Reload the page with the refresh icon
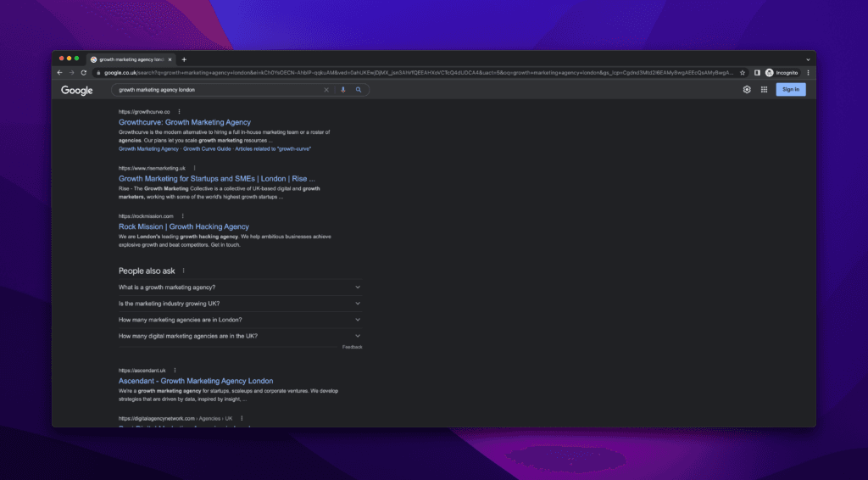 84,73
